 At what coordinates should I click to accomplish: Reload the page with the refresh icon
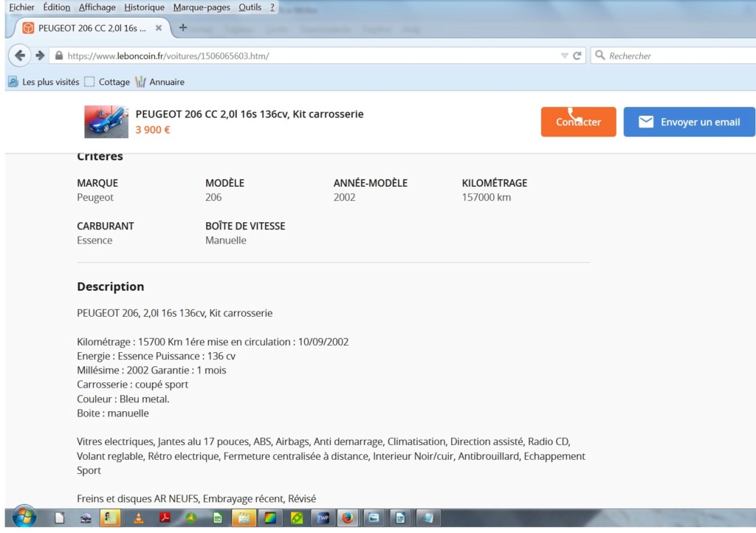tap(577, 56)
